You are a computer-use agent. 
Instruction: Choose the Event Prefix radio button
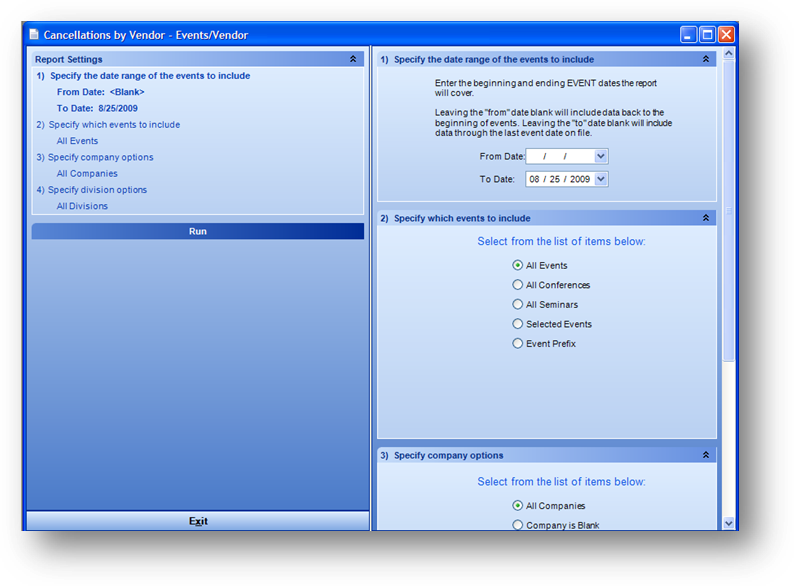click(518, 343)
